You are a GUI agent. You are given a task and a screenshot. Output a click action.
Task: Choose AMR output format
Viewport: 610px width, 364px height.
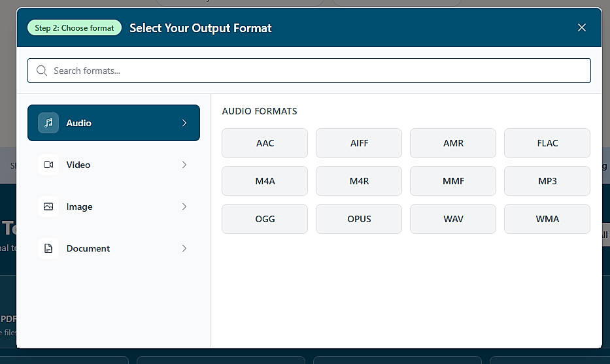coord(453,143)
